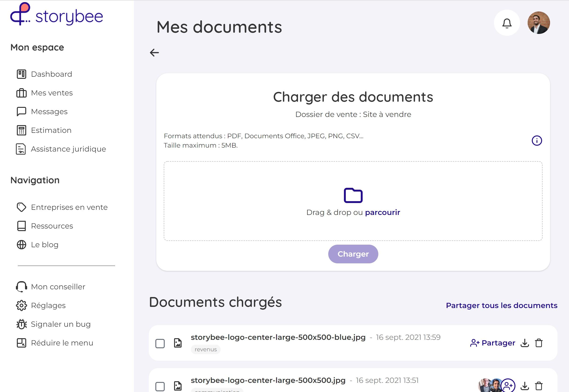This screenshot has height=392, width=569.
Task: Click the Mon conseiller headset icon
Action: (x=21, y=287)
